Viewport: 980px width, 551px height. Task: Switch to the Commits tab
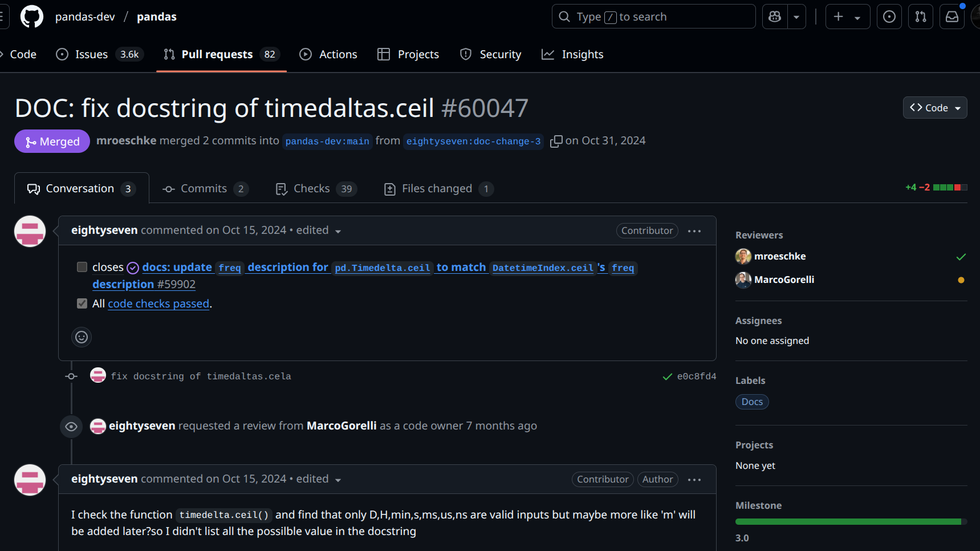(x=205, y=188)
